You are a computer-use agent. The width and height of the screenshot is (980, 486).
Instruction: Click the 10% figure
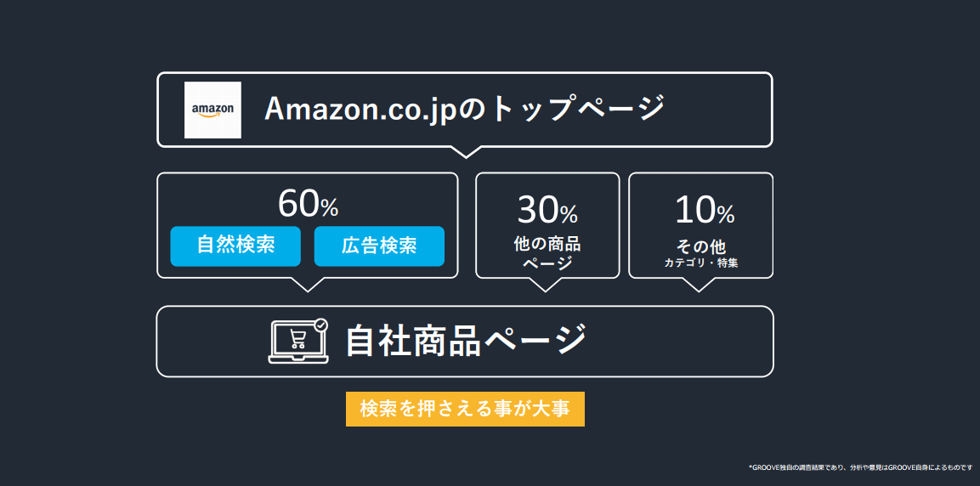[705, 210]
